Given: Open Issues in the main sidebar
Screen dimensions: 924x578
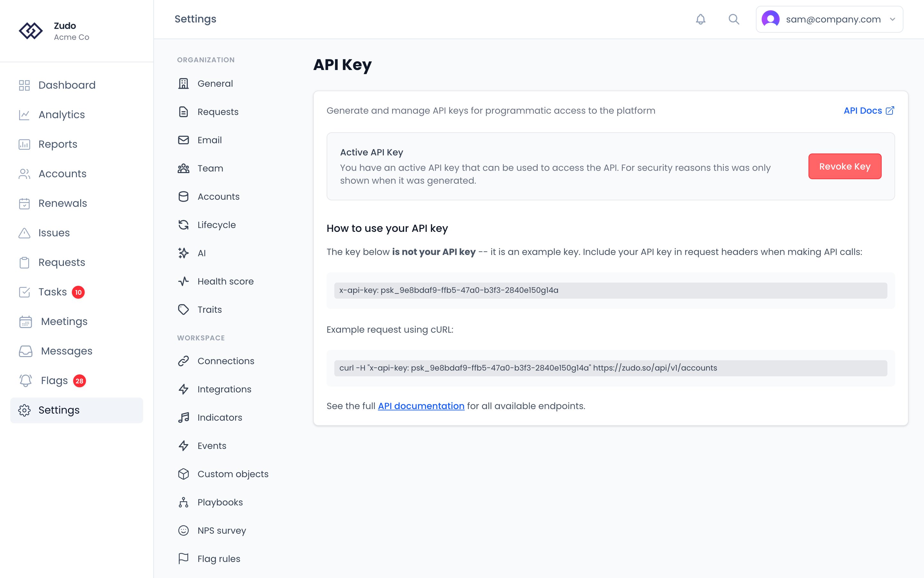Looking at the screenshot, I should pyautogui.click(x=76, y=233).
